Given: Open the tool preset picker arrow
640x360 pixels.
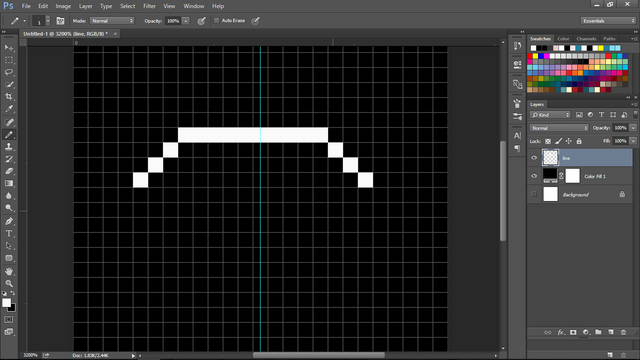Looking at the screenshot, I should 24,21.
